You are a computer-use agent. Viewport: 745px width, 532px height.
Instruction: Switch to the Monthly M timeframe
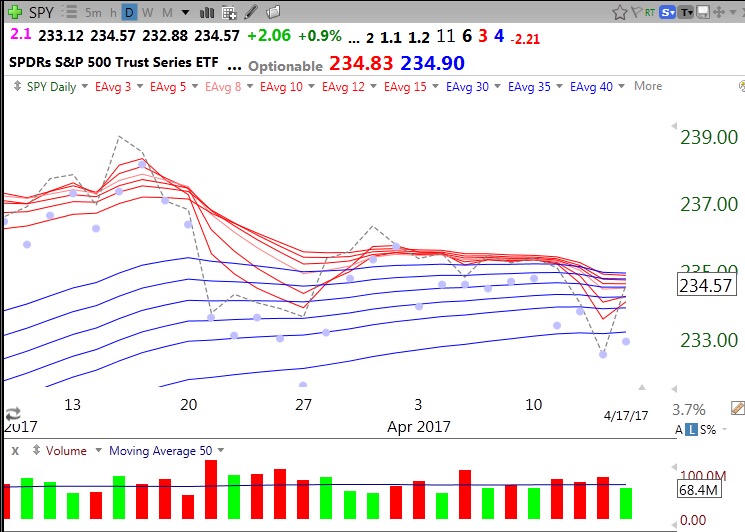167,12
